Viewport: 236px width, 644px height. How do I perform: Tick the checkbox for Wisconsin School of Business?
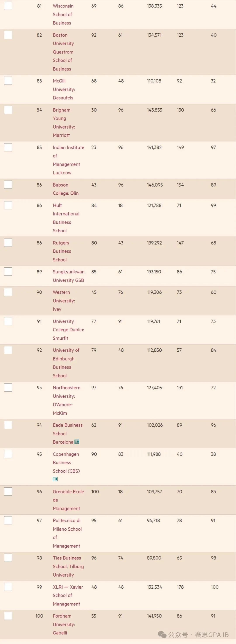pyautogui.click(x=8, y=6)
